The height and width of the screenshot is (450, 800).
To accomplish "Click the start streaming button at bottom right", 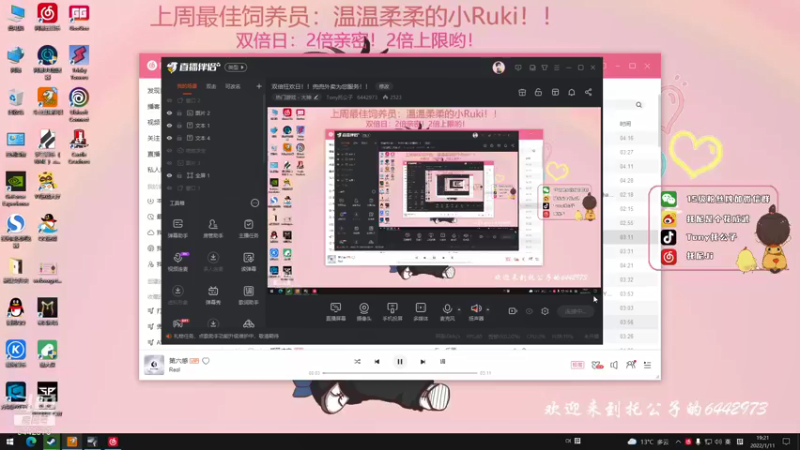I will click(x=575, y=311).
